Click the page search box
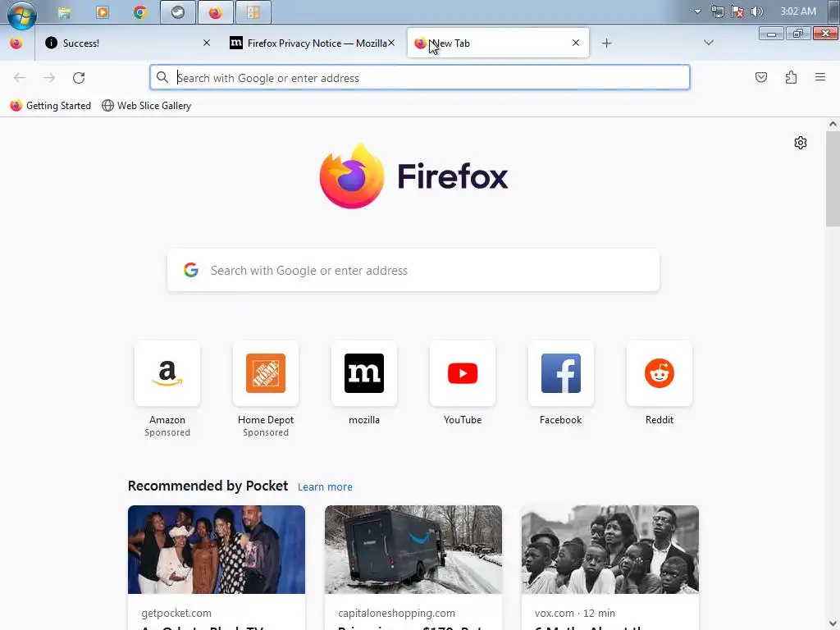This screenshot has height=630, width=840. coord(413,270)
